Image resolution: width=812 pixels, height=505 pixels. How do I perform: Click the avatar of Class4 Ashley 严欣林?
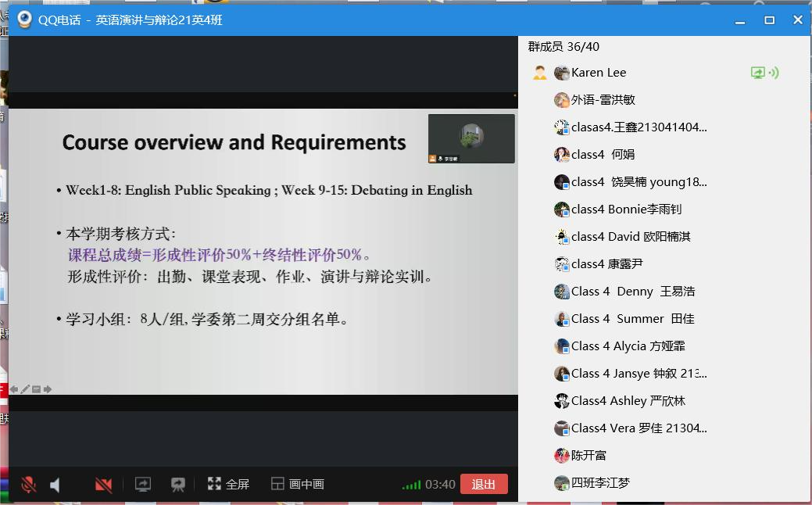point(561,401)
